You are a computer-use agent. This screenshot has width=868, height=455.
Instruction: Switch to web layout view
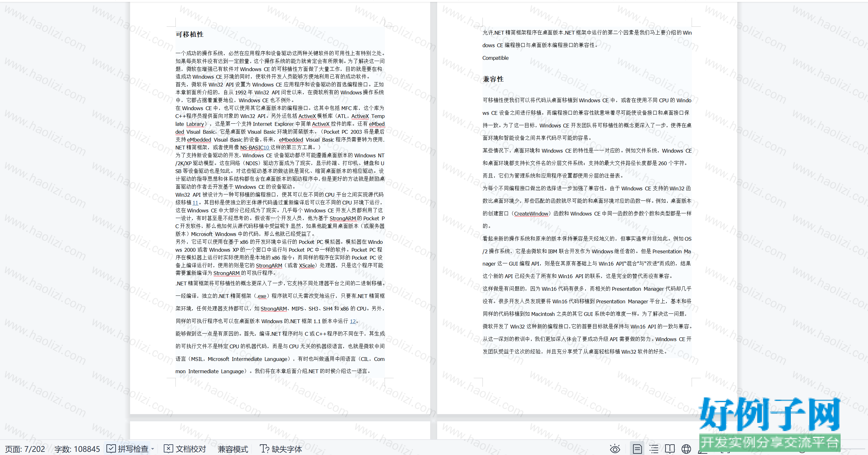tap(686, 449)
